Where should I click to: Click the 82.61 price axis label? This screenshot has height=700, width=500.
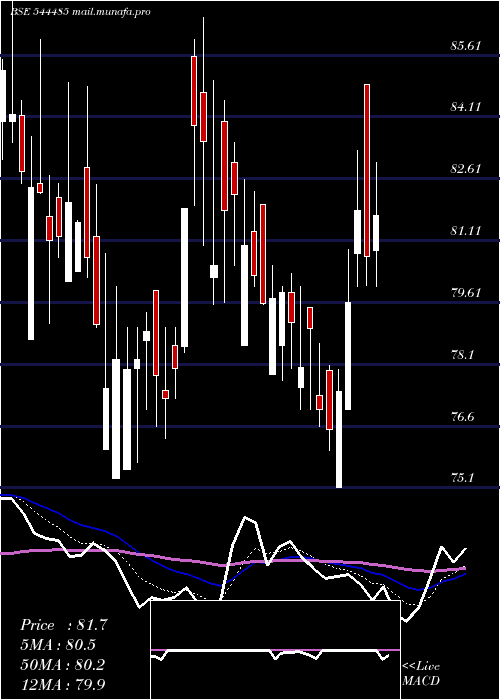pyautogui.click(x=466, y=169)
